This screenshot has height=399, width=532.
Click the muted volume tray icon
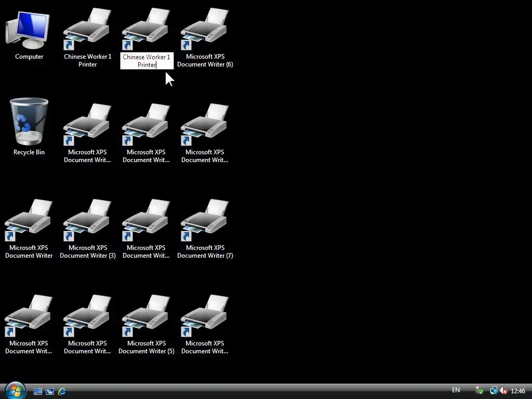[503, 391]
